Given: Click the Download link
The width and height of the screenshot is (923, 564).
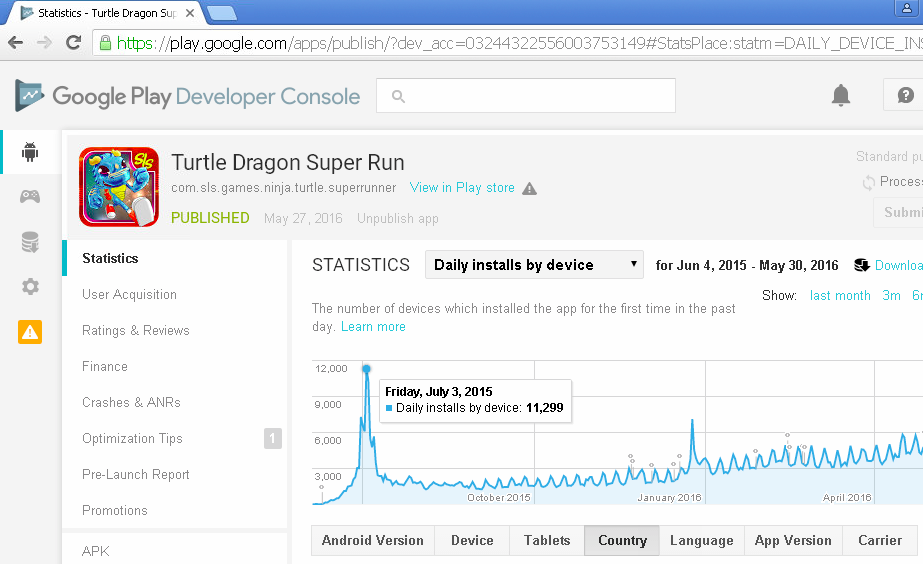Looking at the screenshot, I should tap(899, 266).
